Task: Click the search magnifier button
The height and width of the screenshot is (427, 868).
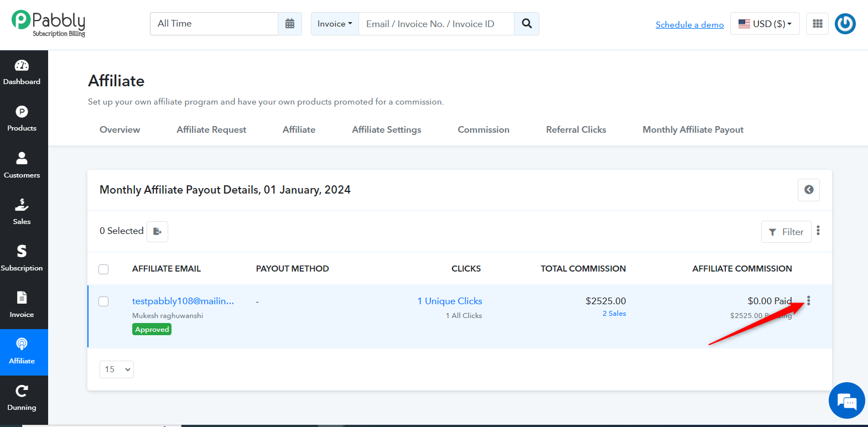Action: pyautogui.click(x=527, y=24)
